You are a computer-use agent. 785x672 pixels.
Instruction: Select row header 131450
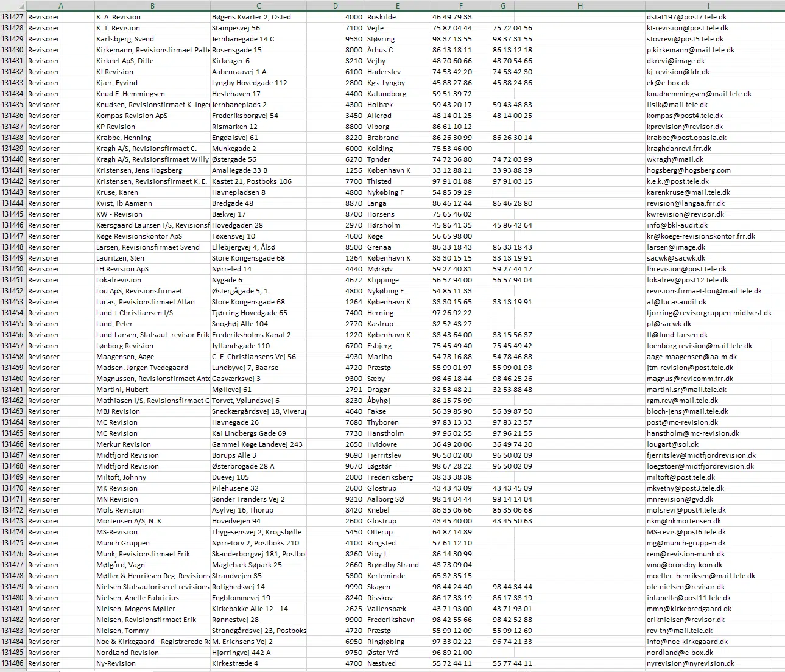click(13, 269)
